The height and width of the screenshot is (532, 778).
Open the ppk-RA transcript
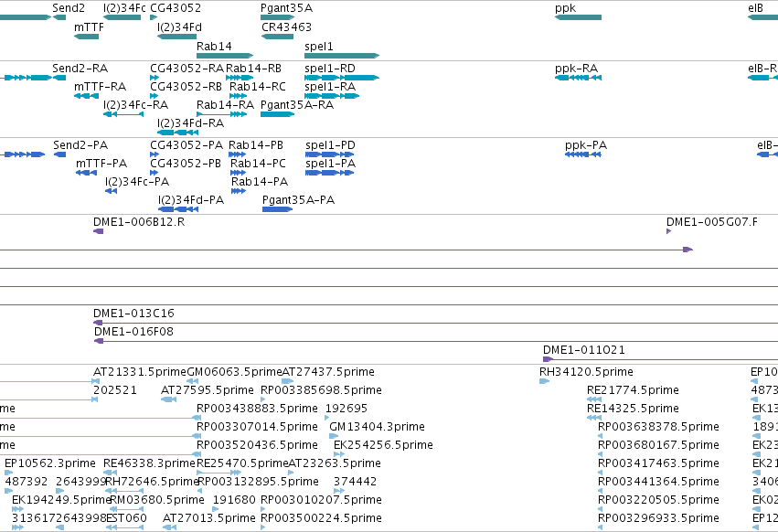pyautogui.click(x=579, y=78)
